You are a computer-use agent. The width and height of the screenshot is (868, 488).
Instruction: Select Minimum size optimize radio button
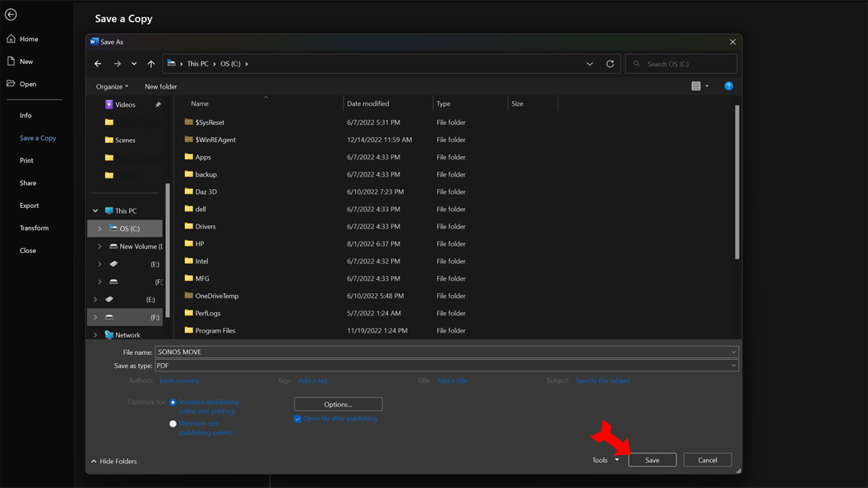coord(173,424)
